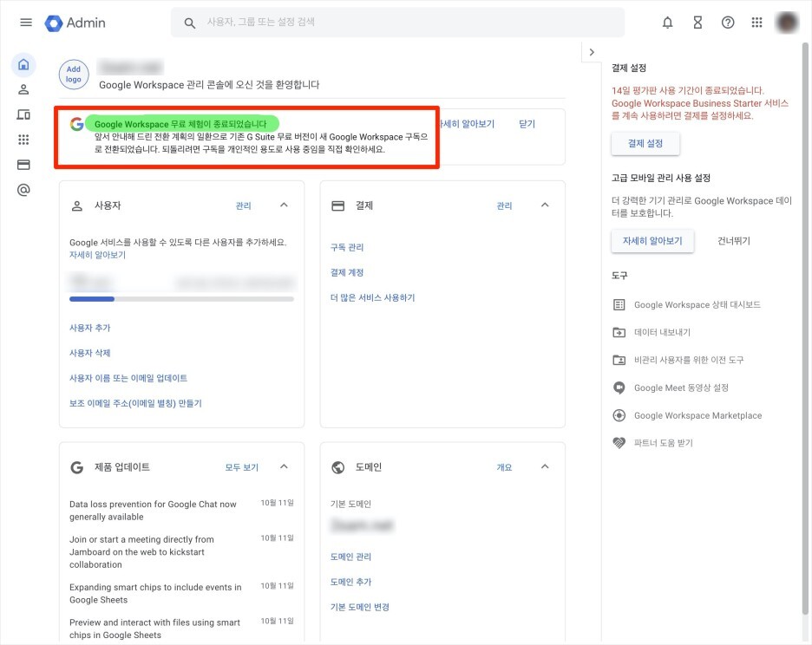Click the Google Workspace Marketplace icon
Screen dimensions: 812x645
point(619,415)
